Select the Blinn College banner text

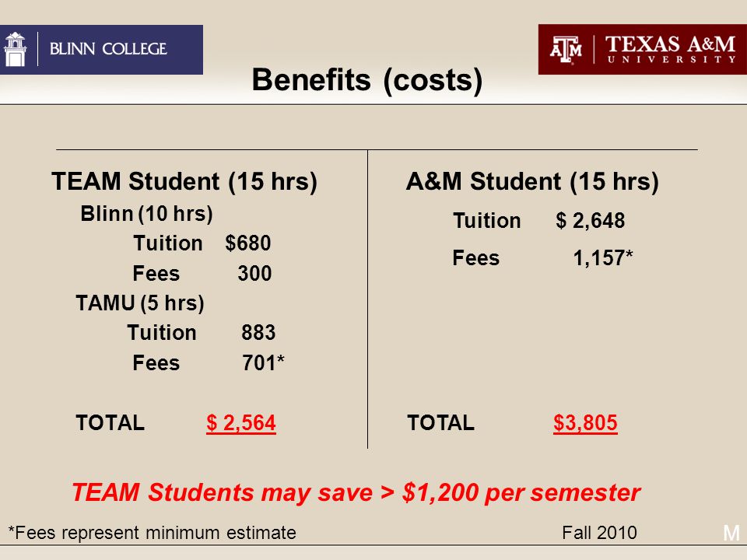click(108, 48)
